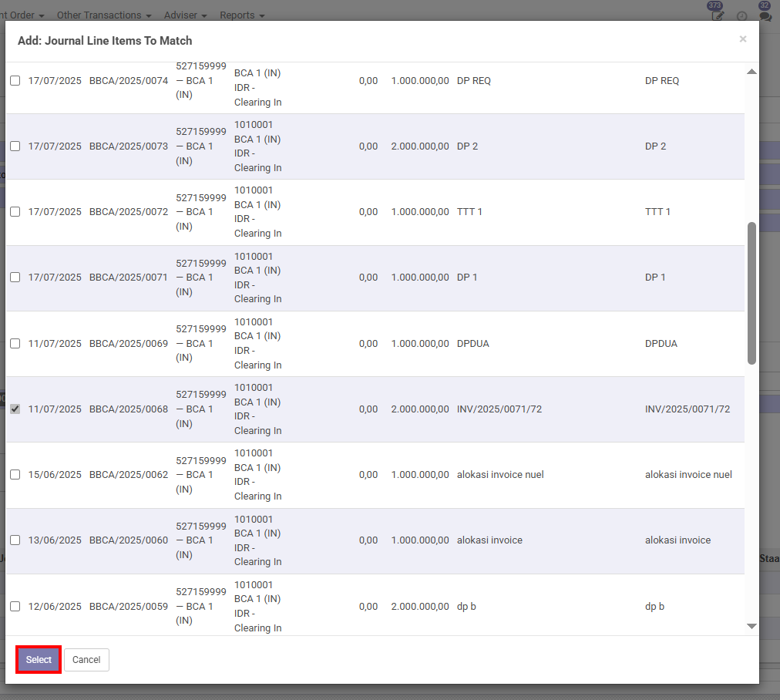Enable the checkbox for BBCA/2025/0062
Viewport: 780px width, 700px height.
pos(15,475)
